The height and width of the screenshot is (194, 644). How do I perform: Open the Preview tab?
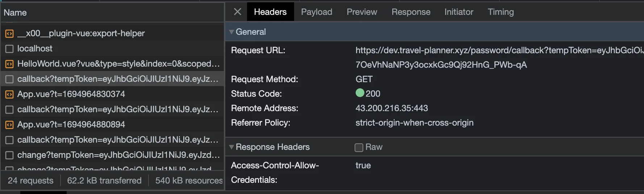click(x=361, y=12)
